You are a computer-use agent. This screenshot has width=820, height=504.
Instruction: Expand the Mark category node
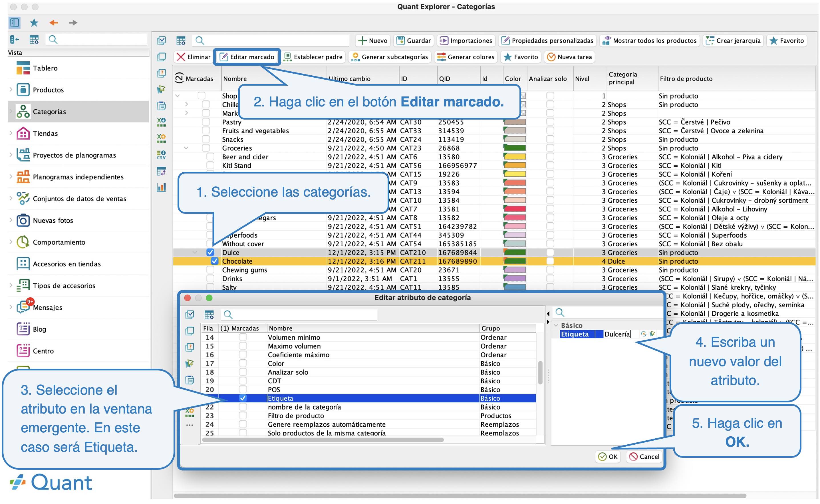187,113
